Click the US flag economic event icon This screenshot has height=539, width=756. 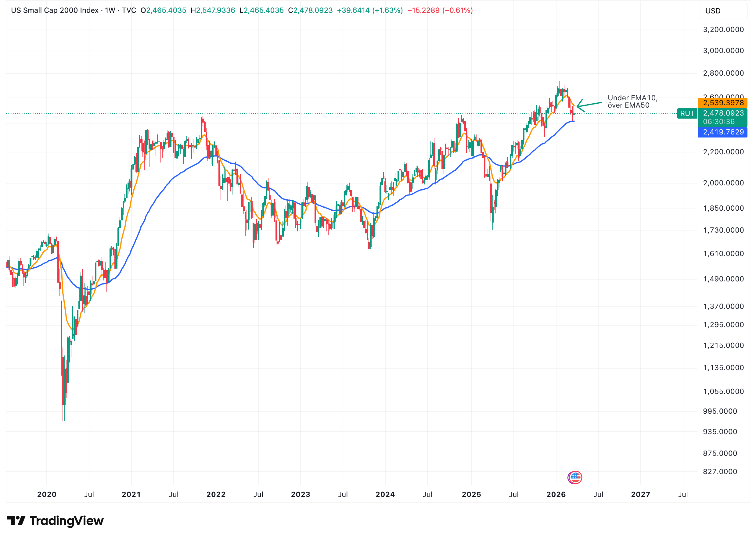(x=575, y=478)
